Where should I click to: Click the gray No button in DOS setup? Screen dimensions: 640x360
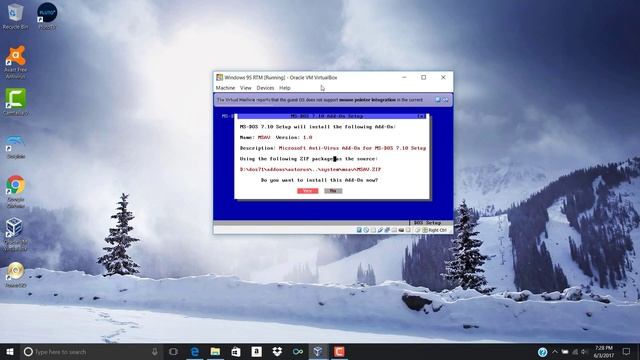coord(333,191)
